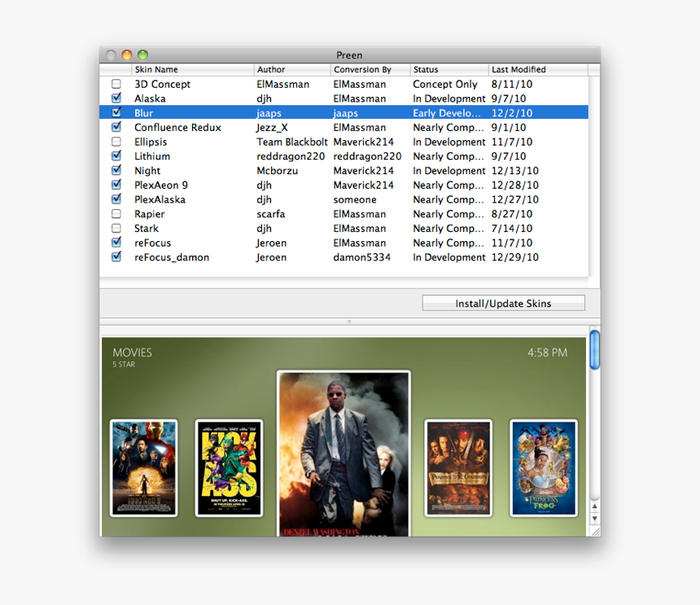Screen dimensions: 700x605
Task: Enable the 3D Concept skin checkbox
Action: pos(116,84)
